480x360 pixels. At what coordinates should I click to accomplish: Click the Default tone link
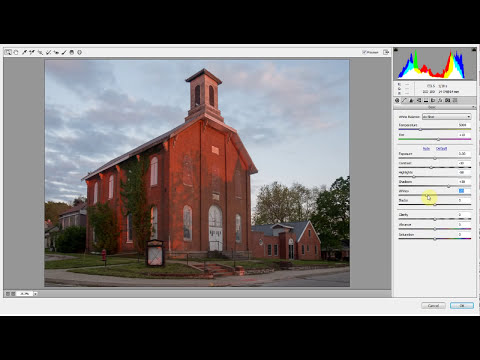point(441,149)
